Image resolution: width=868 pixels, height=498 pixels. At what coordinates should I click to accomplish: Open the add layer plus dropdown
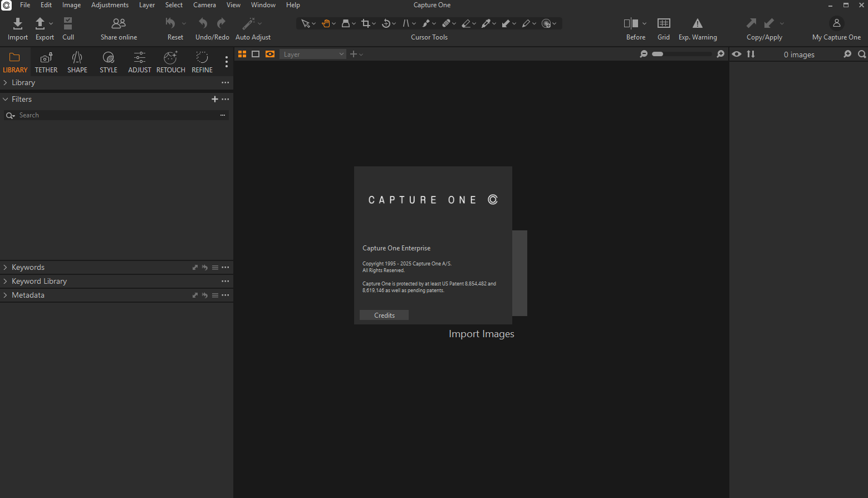356,54
